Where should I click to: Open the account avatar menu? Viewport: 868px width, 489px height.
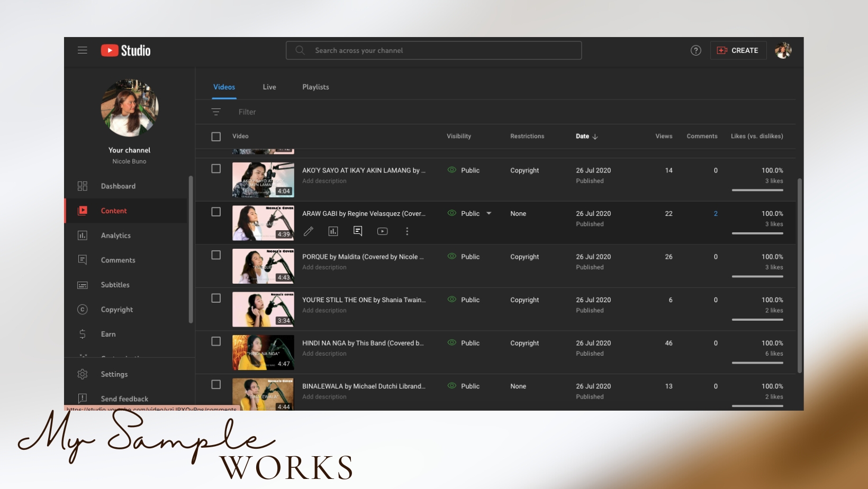point(783,50)
